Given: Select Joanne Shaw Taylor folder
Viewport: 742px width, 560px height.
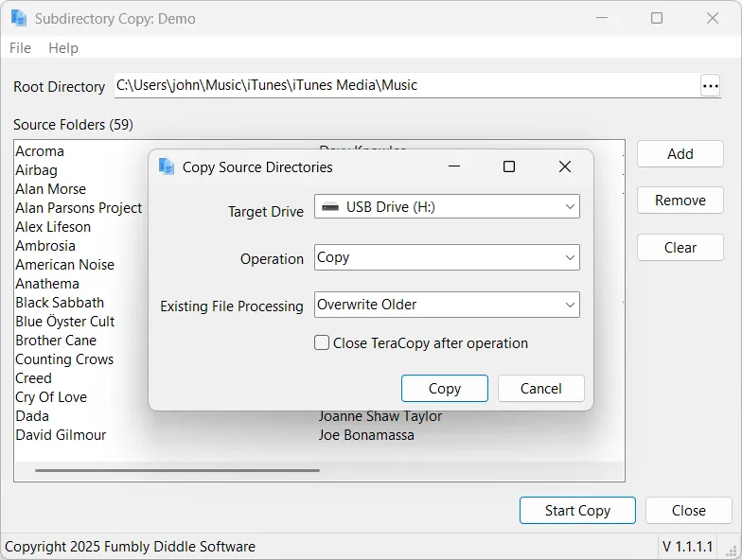Looking at the screenshot, I should [380, 416].
